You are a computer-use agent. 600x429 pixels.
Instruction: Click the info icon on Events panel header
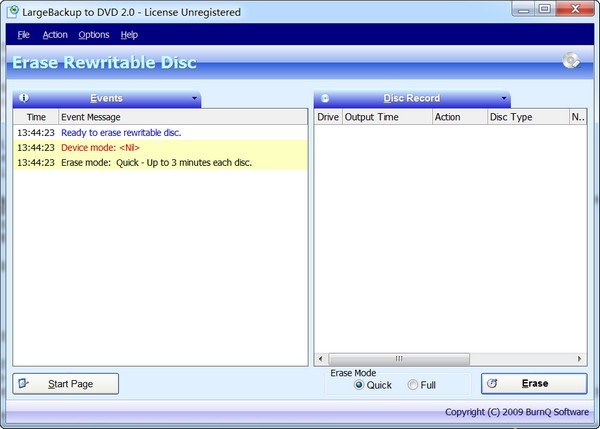click(24, 98)
